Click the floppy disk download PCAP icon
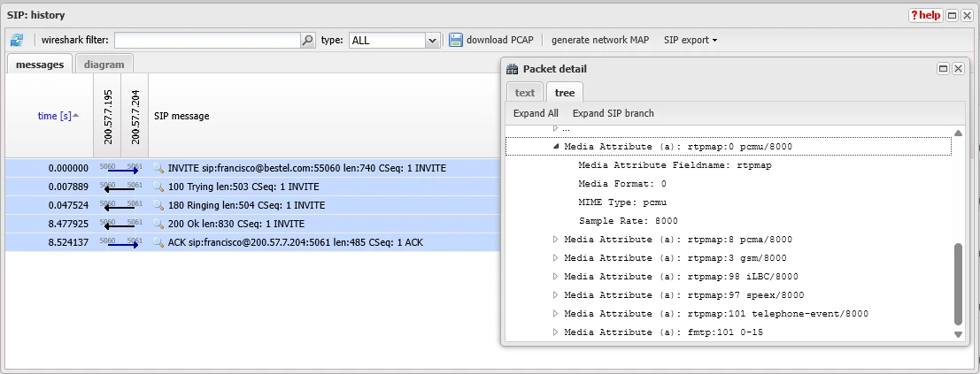 (456, 40)
